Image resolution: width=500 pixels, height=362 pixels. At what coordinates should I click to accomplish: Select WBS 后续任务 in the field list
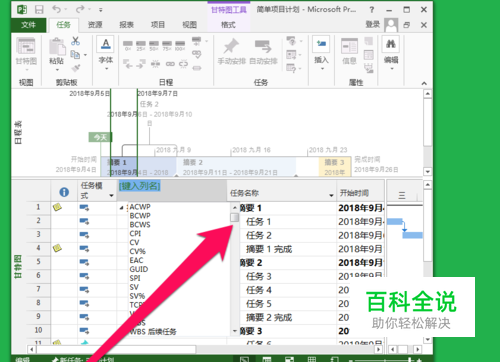[x=153, y=332]
